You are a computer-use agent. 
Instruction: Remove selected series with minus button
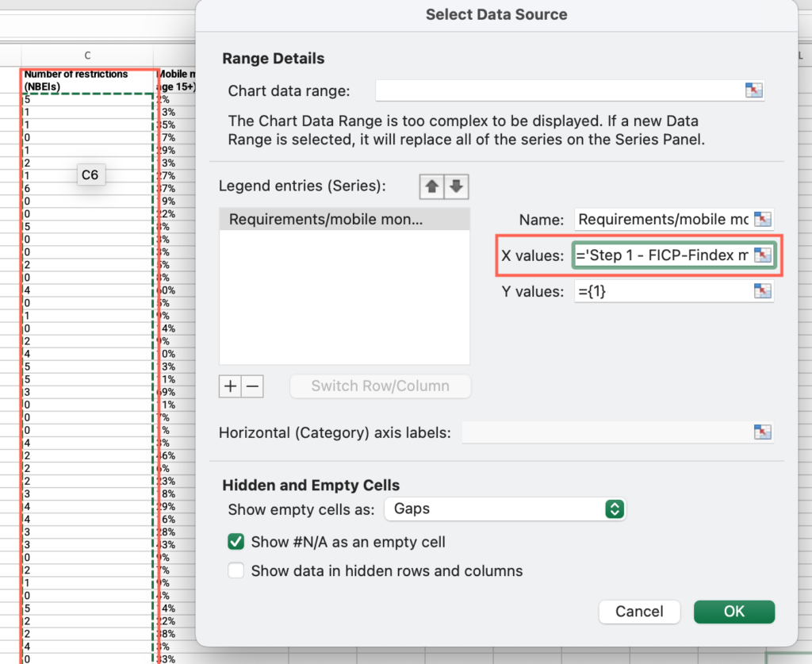tap(253, 386)
